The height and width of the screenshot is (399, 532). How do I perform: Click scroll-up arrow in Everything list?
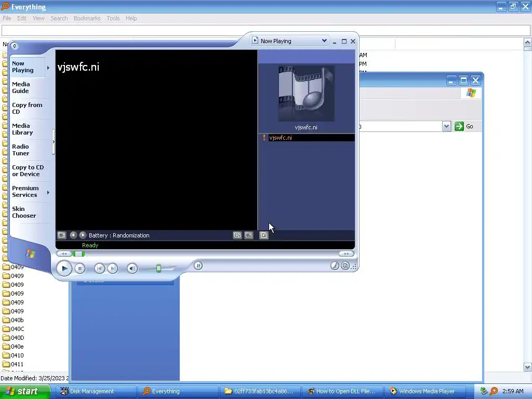[527, 42]
